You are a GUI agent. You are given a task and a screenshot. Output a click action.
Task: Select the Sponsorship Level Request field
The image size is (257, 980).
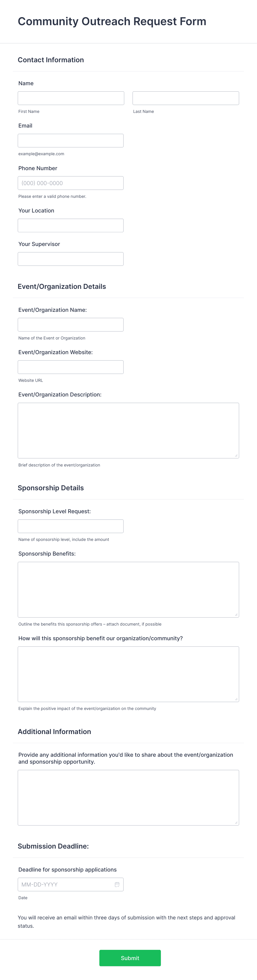71,526
